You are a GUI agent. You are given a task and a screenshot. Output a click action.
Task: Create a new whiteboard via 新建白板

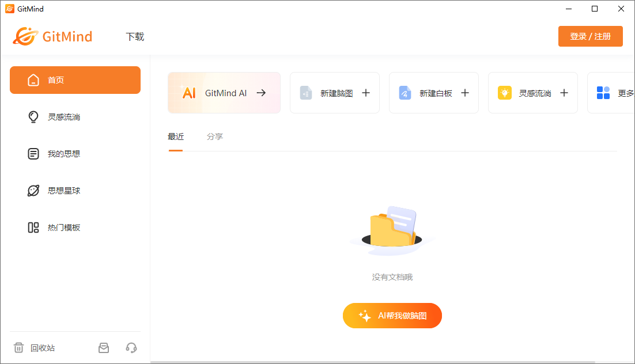pyautogui.click(x=434, y=93)
